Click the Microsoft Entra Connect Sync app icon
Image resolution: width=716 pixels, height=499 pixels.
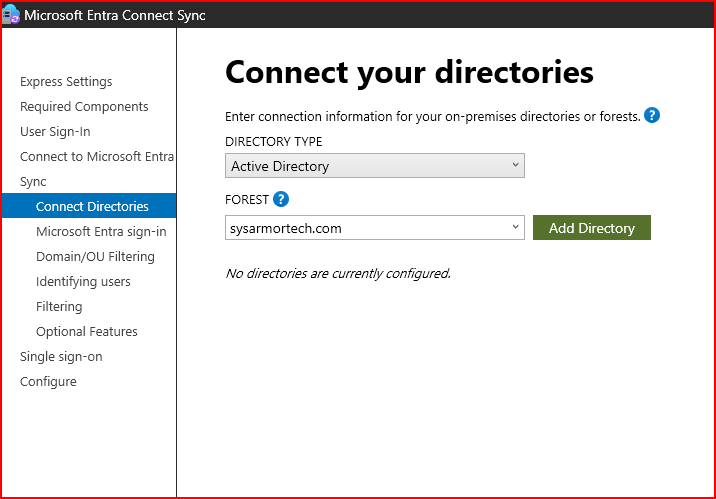(x=11, y=14)
